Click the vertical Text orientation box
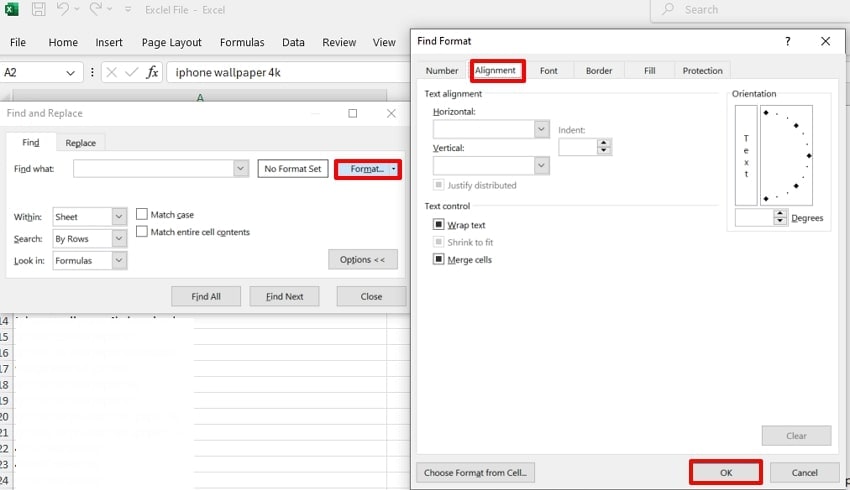The width and height of the screenshot is (850, 490). [746, 156]
